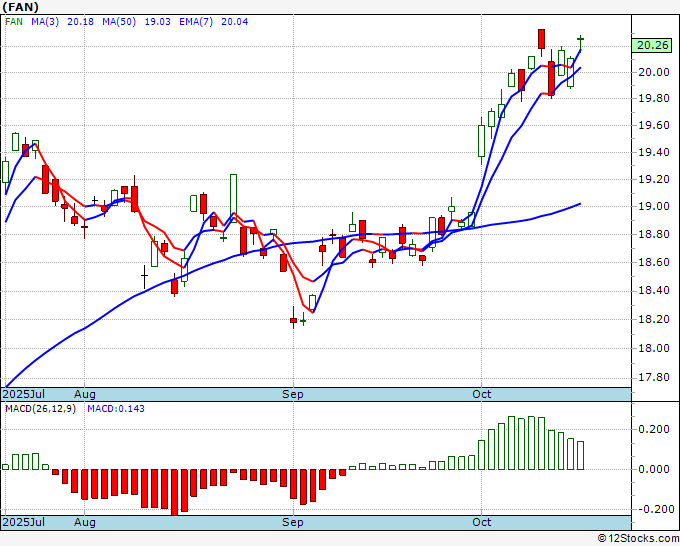Click the 18.60 price axis label
Screen dimensions: 680x546
click(654, 262)
